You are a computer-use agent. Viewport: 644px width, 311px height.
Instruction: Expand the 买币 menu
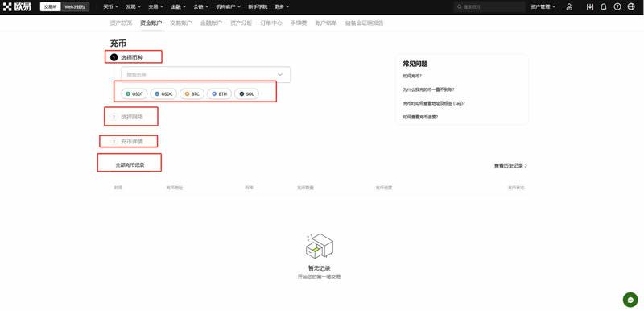click(111, 7)
